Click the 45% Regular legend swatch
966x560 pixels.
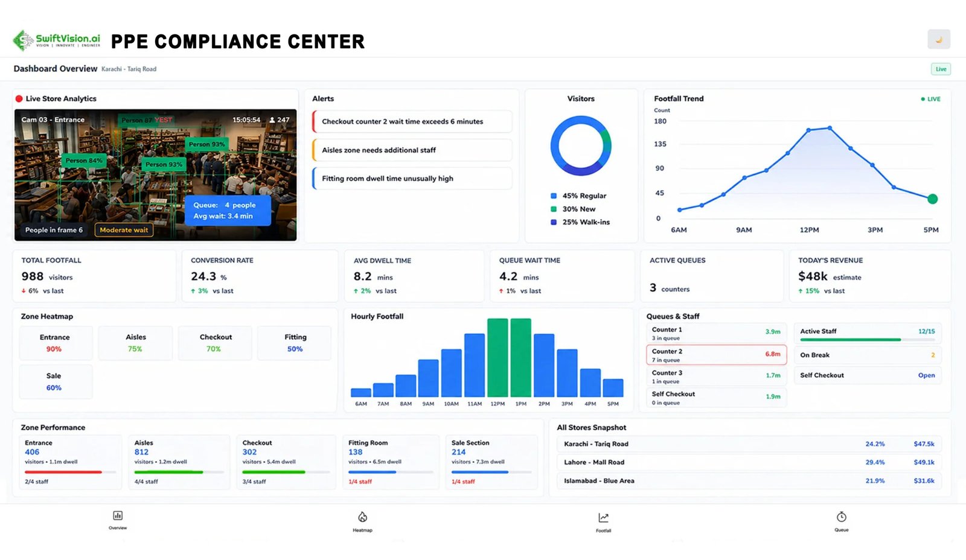tap(554, 196)
